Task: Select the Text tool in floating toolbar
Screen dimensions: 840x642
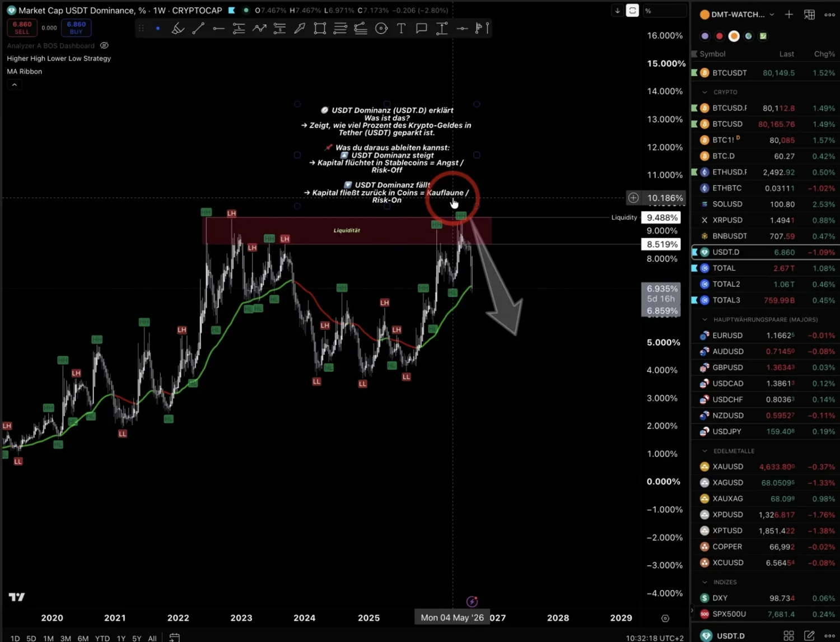Action: point(401,28)
